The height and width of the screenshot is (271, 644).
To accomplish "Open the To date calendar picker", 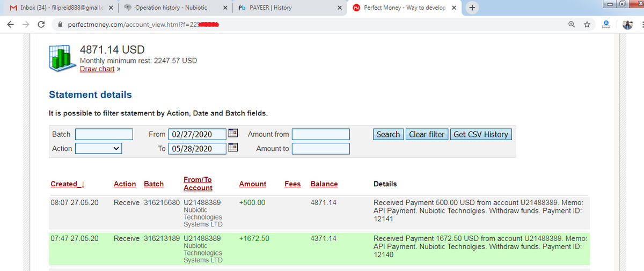I will click(x=233, y=148).
